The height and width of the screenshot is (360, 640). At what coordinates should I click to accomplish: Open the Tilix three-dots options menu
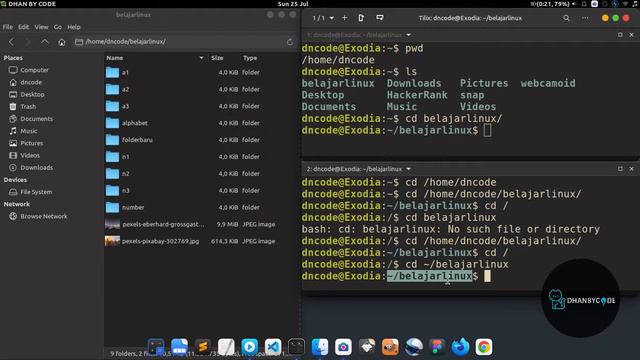585,18
